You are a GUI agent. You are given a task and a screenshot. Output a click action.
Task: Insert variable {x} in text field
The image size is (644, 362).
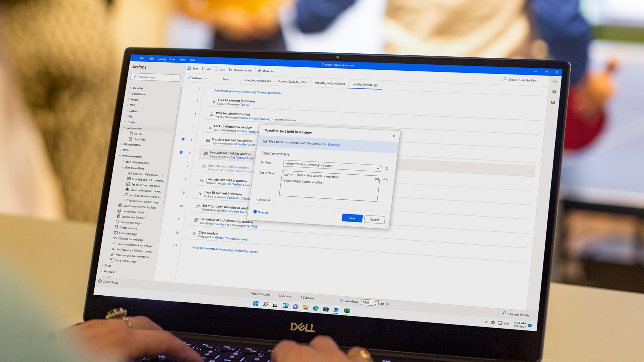pos(377,179)
